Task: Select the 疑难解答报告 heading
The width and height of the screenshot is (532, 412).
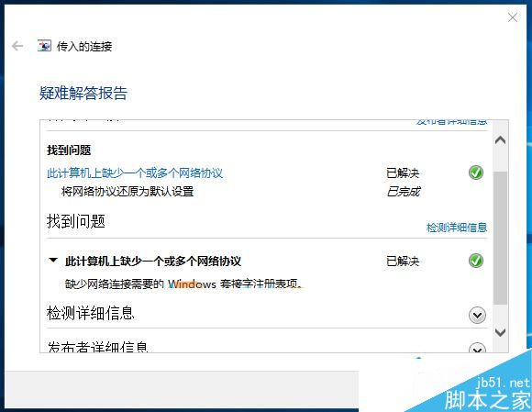Action: click(83, 93)
